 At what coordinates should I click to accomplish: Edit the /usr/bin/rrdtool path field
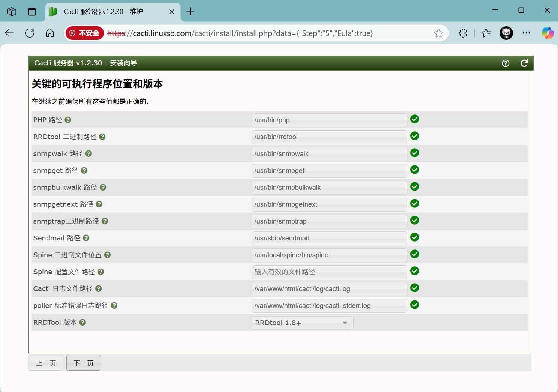[329, 137]
